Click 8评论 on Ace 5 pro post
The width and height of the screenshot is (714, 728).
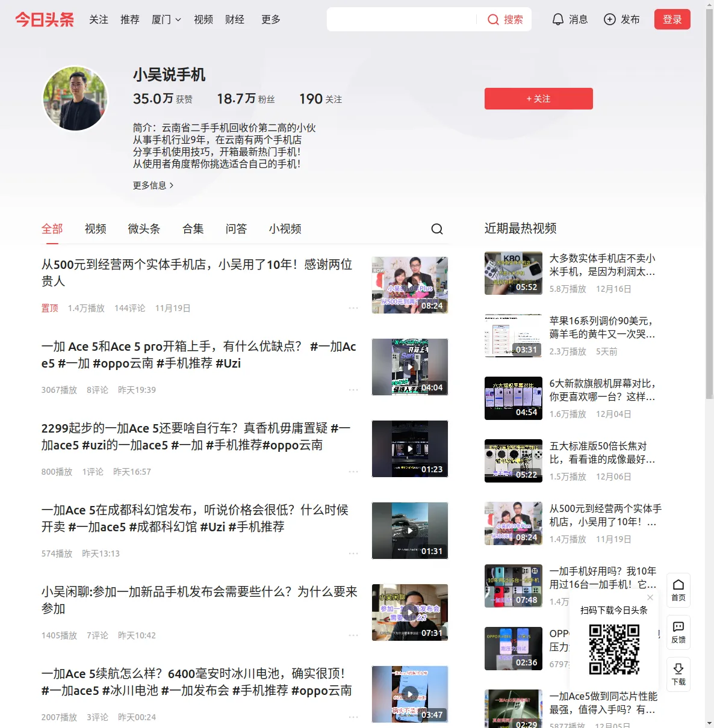tap(98, 390)
